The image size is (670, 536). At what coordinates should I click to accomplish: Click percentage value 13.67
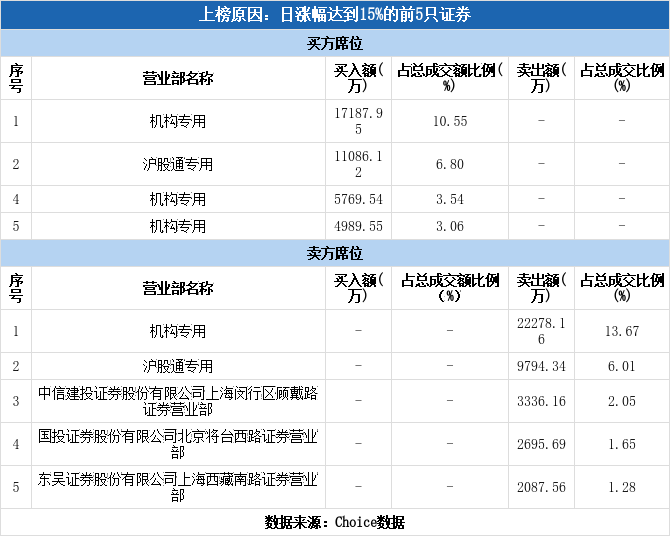point(622,331)
